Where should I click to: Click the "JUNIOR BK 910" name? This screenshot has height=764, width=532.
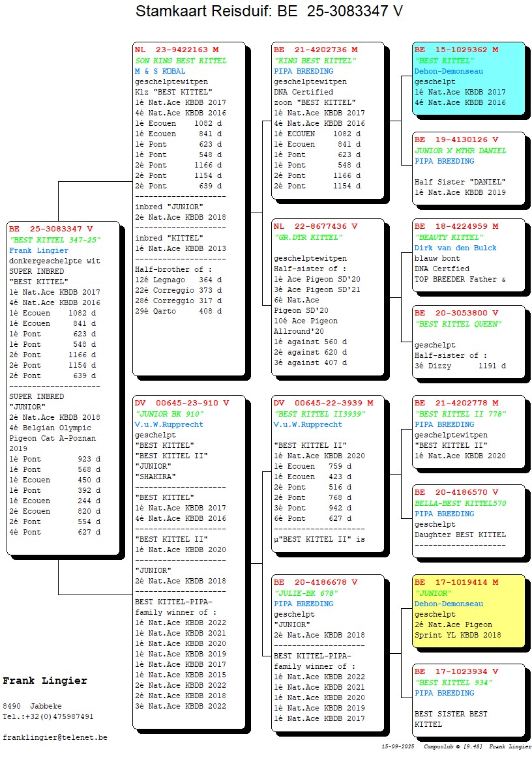pos(169,414)
